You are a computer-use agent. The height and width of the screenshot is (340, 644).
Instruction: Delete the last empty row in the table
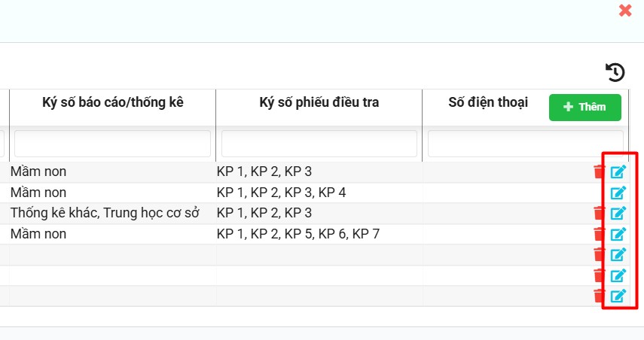click(x=599, y=296)
